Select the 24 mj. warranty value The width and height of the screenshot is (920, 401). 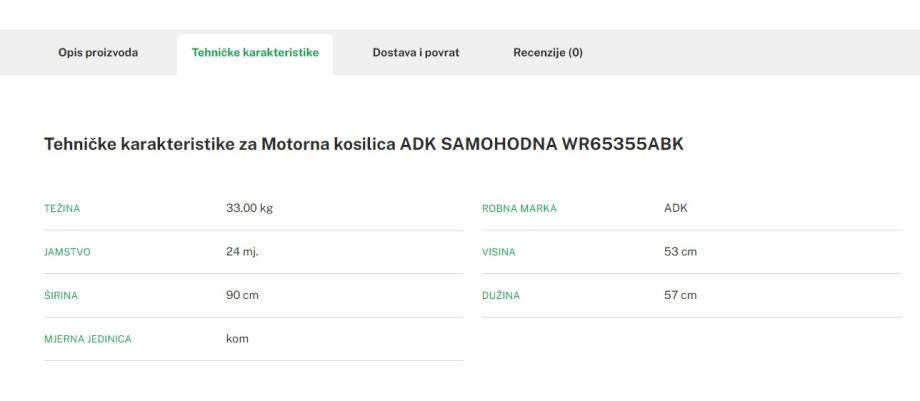point(242,251)
